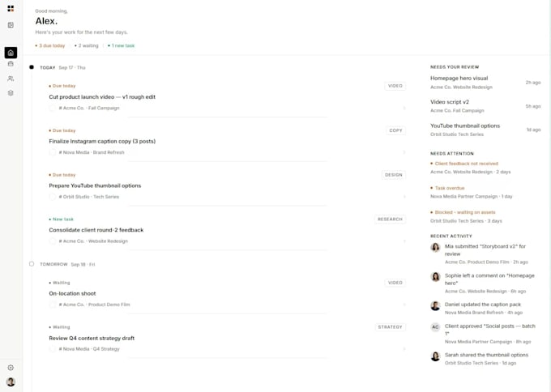The height and width of the screenshot is (392, 551).
Task: Open task 'Prepare YouTube thumbnail options'
Action: click(x=95, y=185)
